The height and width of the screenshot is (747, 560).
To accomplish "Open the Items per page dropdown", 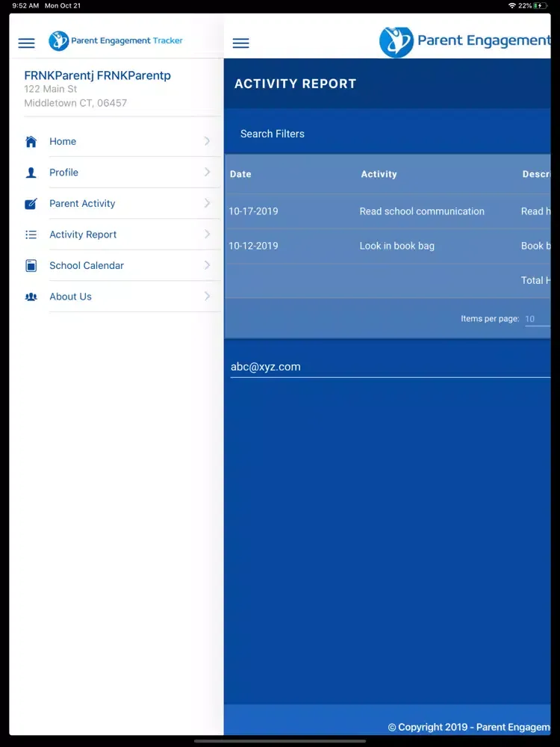I will (538, 319).
